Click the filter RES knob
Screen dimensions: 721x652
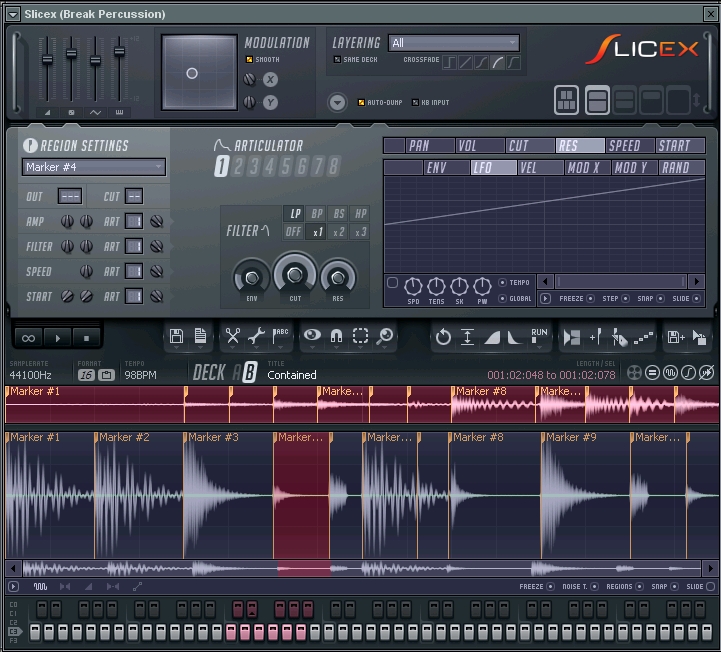coord(338,277)
